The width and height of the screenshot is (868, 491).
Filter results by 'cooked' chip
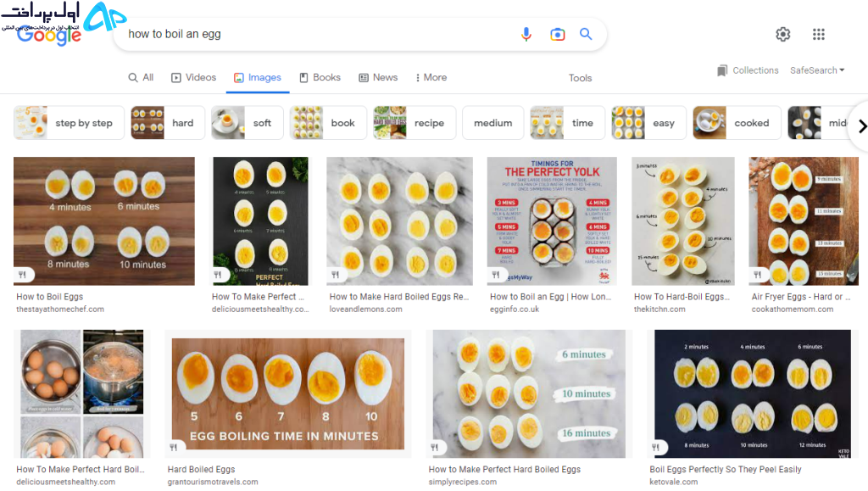737,123
